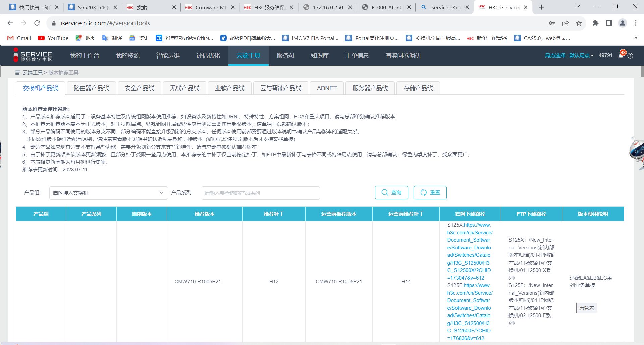Open the browser extensions puzzle icon

[595, 23]
